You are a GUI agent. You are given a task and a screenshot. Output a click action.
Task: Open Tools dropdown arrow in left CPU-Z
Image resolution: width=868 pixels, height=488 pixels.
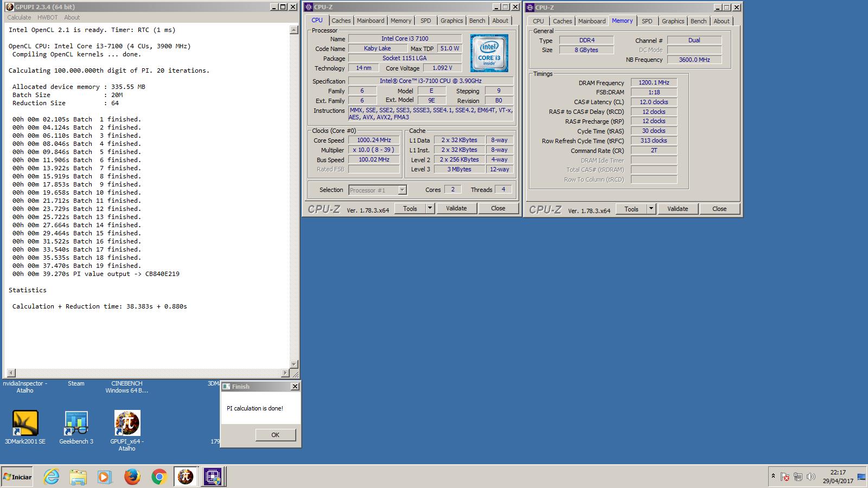430,208
